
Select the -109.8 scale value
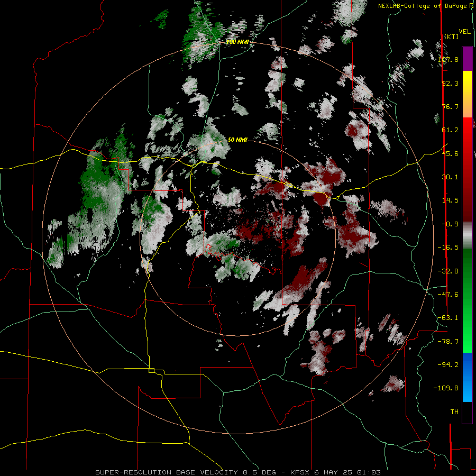click(x=446, y=388)
